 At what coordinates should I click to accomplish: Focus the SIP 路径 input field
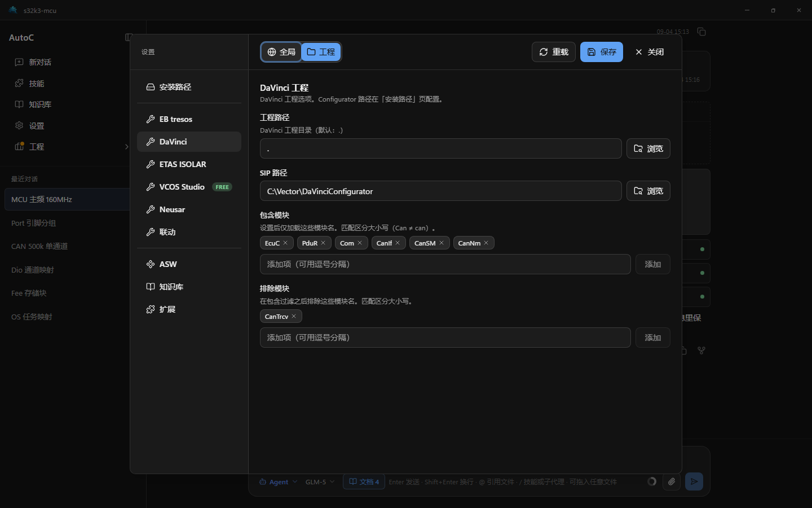point(441,191)
